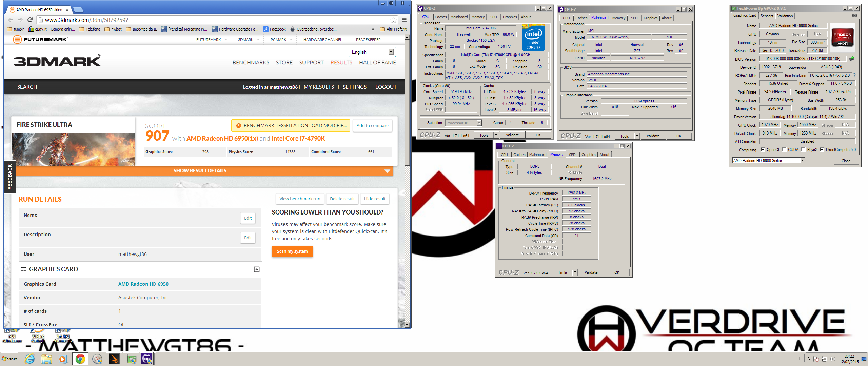The height and width of the screenshot is (366, 868).
Task: Open Internet Explorer from the taskbar
Action: pyautogui.click(x=30, y=359)
